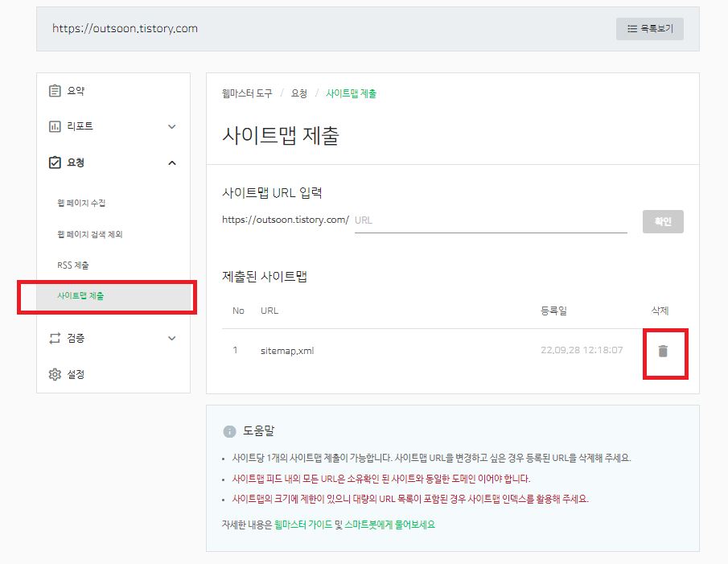728x564 pixels.
Task: Open the 스마트봇에게 물어보세요 link
Action: (389, 525)
